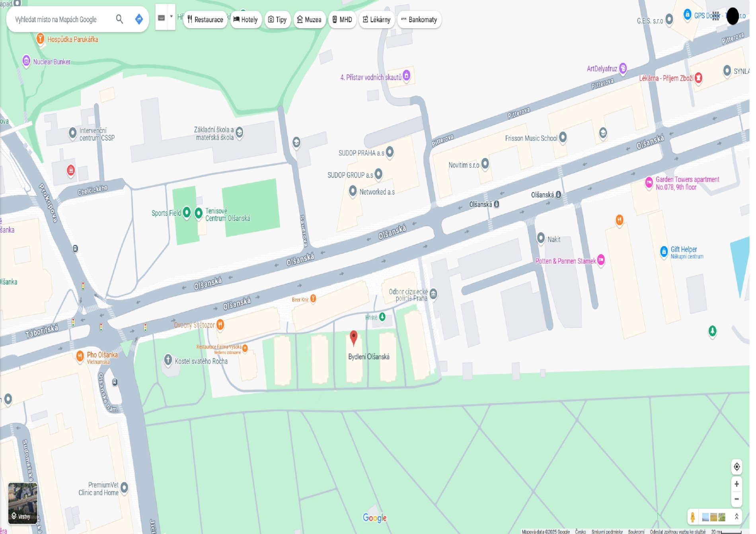Filter map by Restaurace
This screenshot has height=534, width=756.
pyautogui.click(x=205, y=19)
